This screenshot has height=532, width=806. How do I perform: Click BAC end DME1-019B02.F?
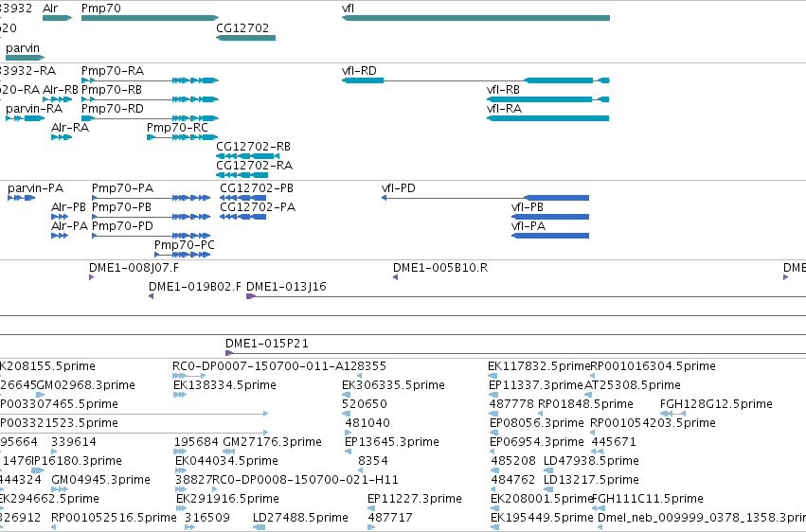(195, 287)
